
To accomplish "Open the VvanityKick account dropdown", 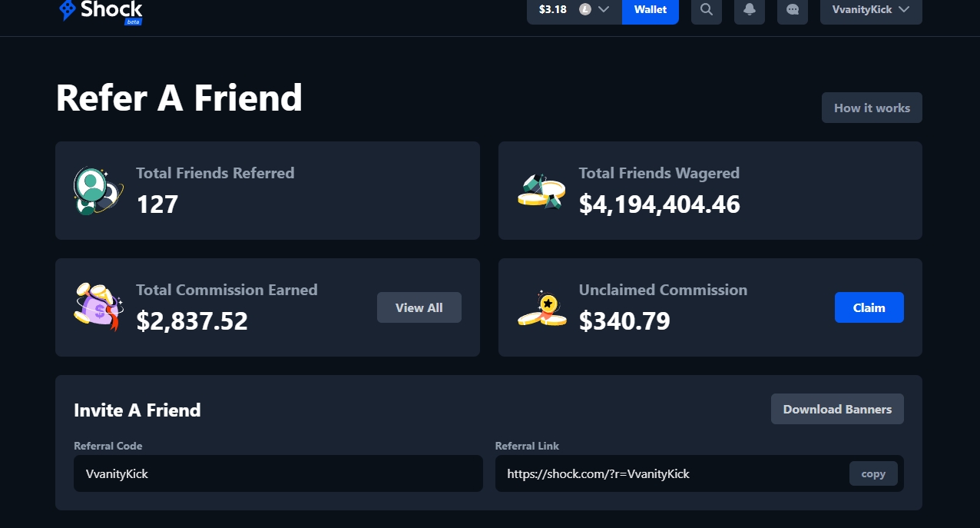I will tap(871, 10).
